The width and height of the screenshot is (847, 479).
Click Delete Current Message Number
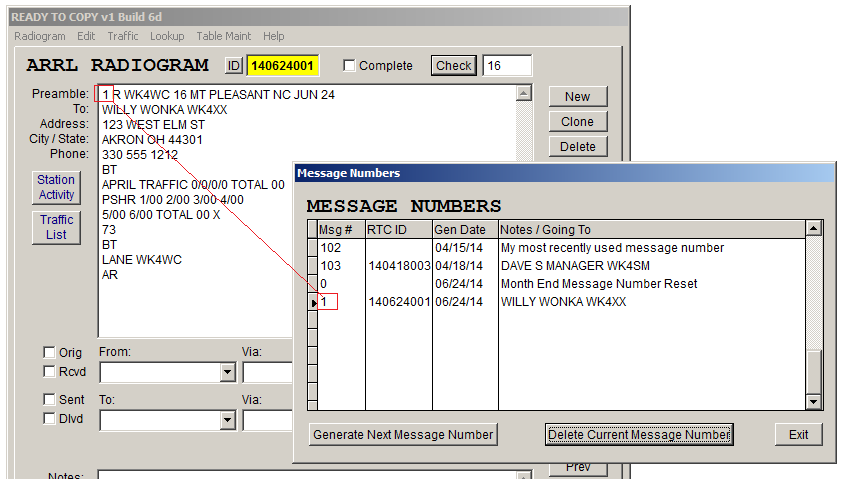click(639, 435)
